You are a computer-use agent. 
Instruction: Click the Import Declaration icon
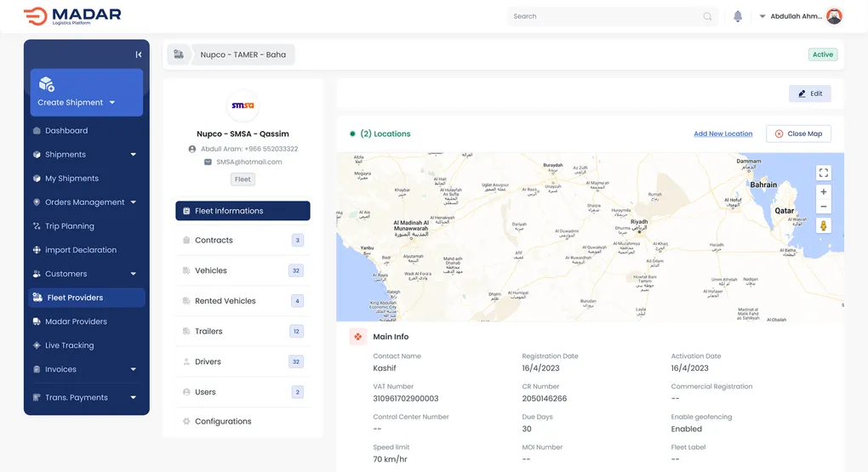(37, 249)
